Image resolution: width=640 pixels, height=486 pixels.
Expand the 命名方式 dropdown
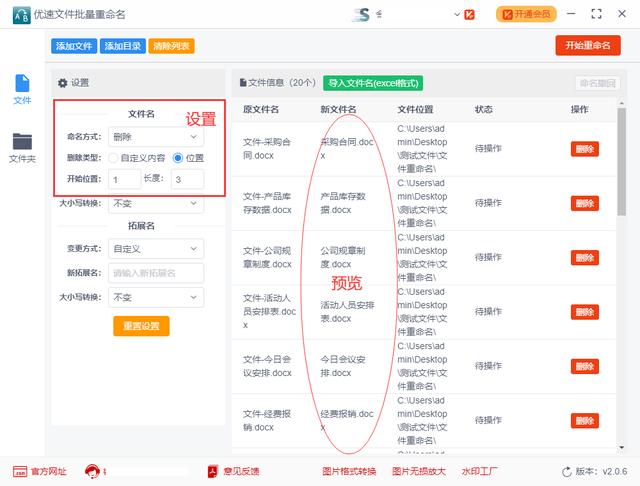[x=157, y=136]
